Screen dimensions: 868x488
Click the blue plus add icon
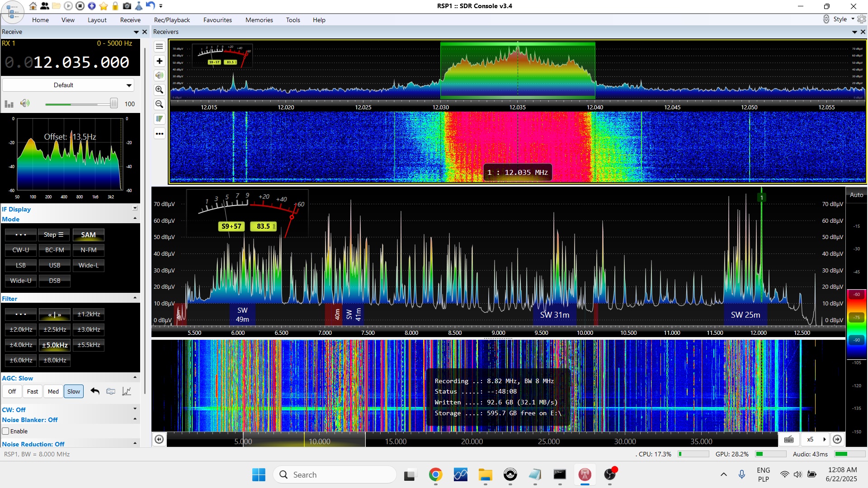point(92,6)
